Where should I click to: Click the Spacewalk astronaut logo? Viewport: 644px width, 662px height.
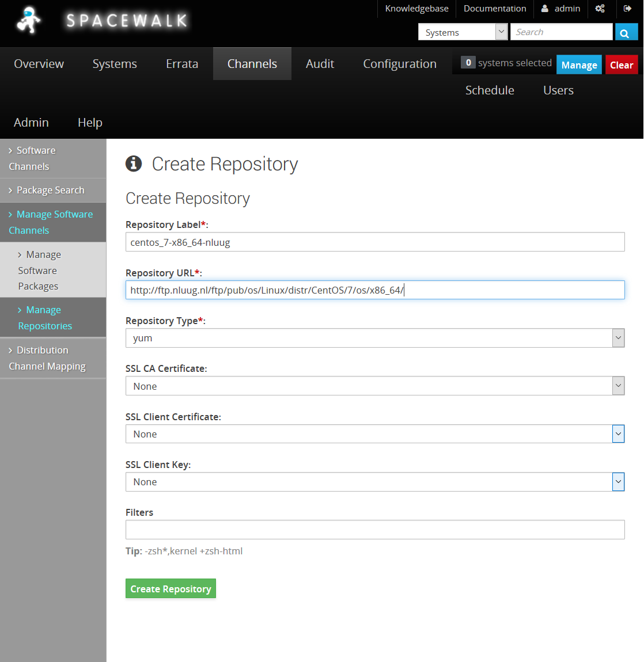[29, 21]
